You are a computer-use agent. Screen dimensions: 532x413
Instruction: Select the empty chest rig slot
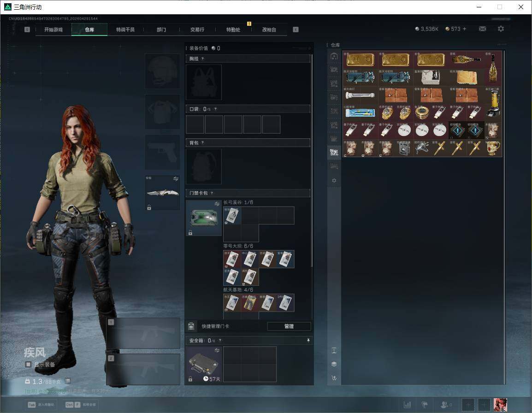(x=204, y=82)
